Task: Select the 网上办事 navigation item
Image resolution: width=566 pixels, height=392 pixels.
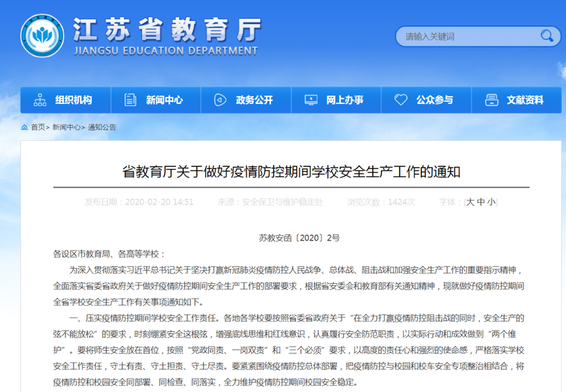Action: (x=345, y=100)
